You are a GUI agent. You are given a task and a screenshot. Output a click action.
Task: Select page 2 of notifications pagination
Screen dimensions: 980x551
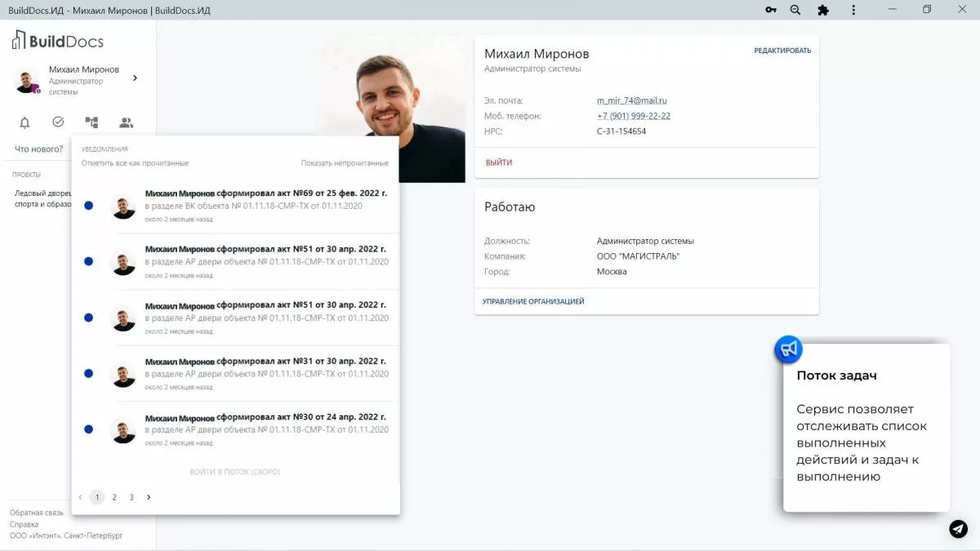click(114, 496)
